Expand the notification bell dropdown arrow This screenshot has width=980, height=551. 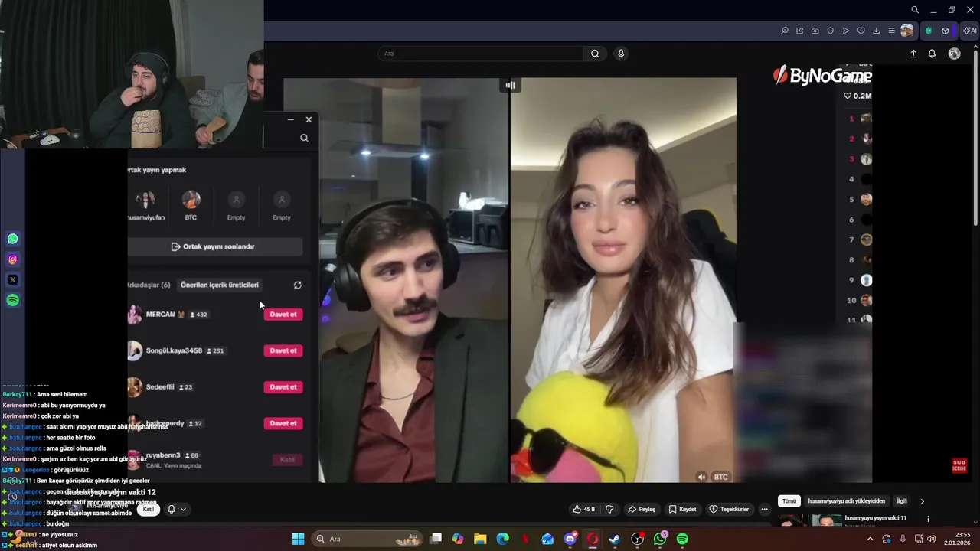[183, 509]
